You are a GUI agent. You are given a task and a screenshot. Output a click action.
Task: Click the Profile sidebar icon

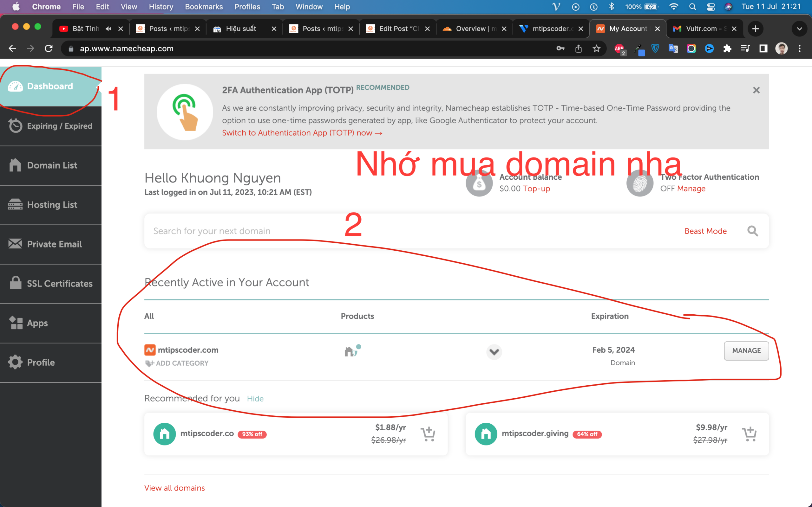(x=15, y=362)
